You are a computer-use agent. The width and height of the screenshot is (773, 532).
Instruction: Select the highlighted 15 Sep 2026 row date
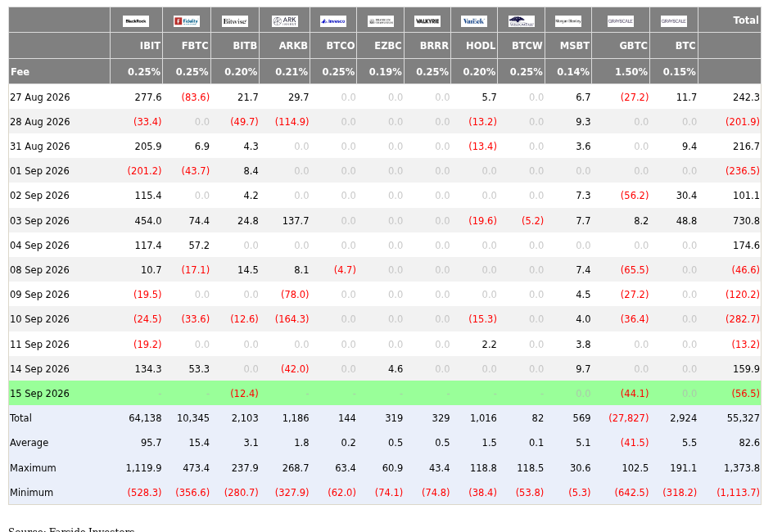pos(39,394)
